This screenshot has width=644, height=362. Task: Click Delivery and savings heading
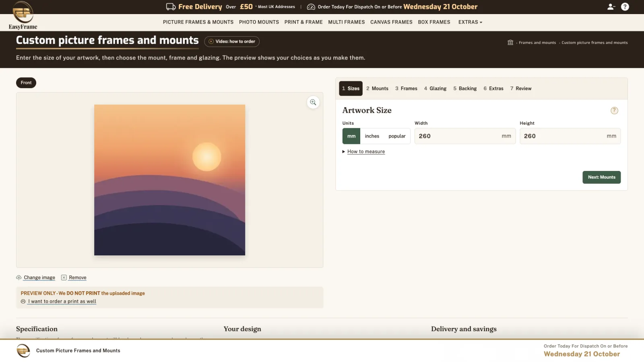click(x=464, y=329)
